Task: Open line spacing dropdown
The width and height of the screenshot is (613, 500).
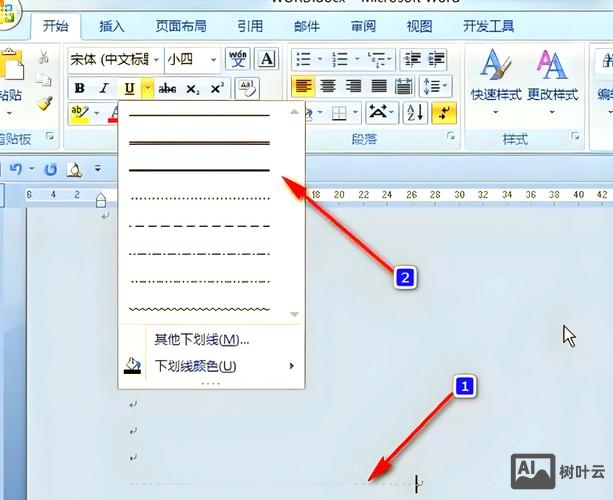Action: click(436, 86)
